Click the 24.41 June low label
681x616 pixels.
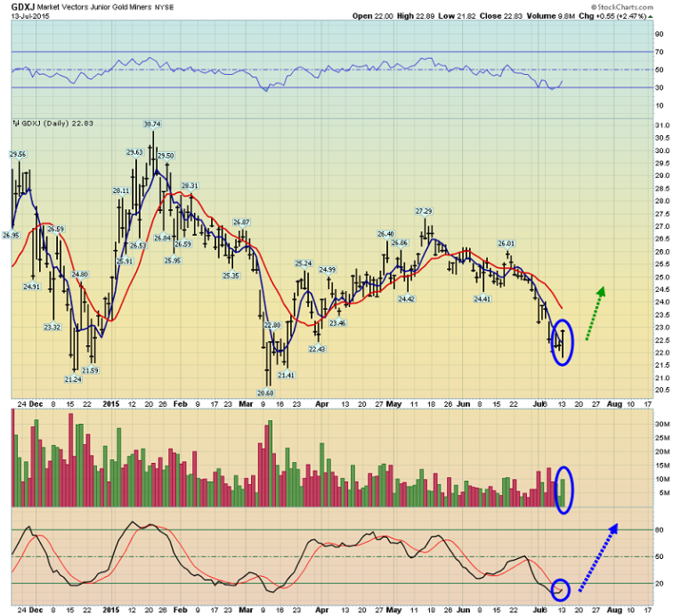coord(482,299)
